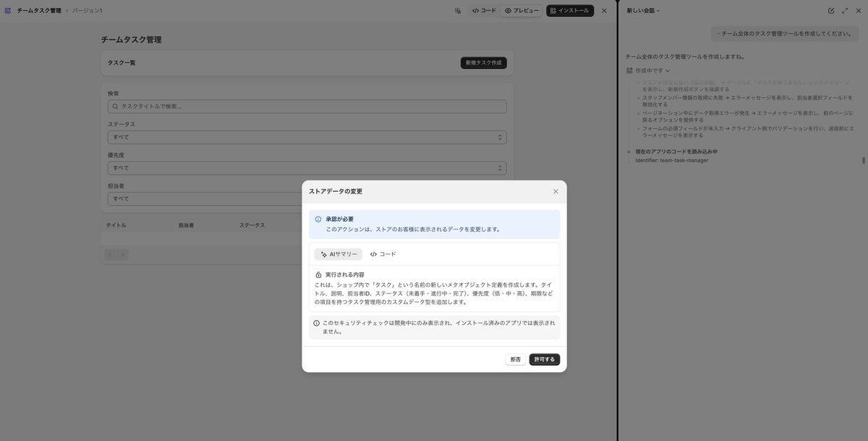Open the ステータス dropdown

tap(307, 137)
